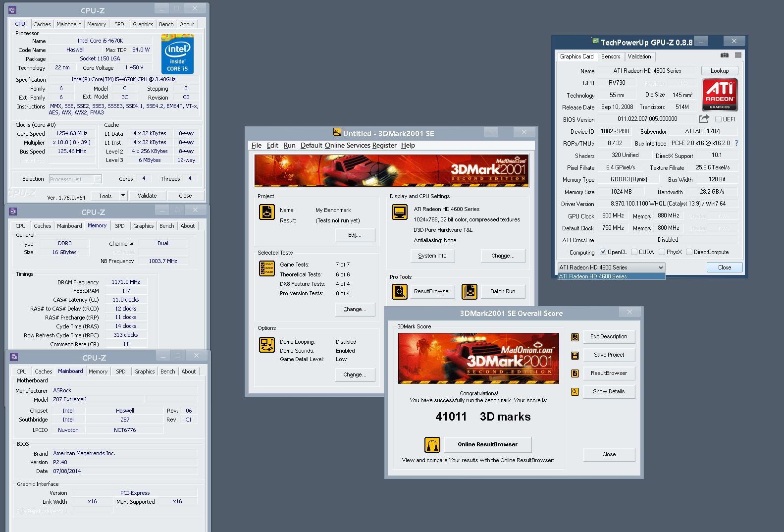Open Graphics tab in Mainboard CPU-Z window

click(145, 372)
